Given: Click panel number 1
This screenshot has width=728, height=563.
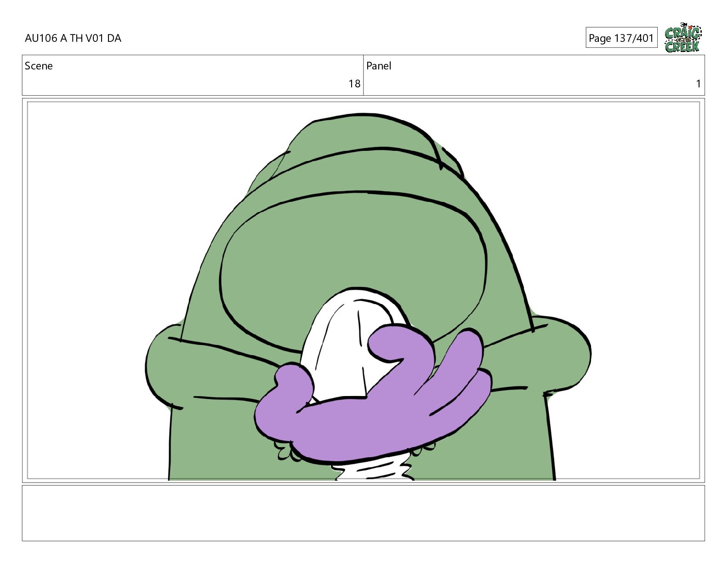Looking at the screenshot, I should (698, 84).
